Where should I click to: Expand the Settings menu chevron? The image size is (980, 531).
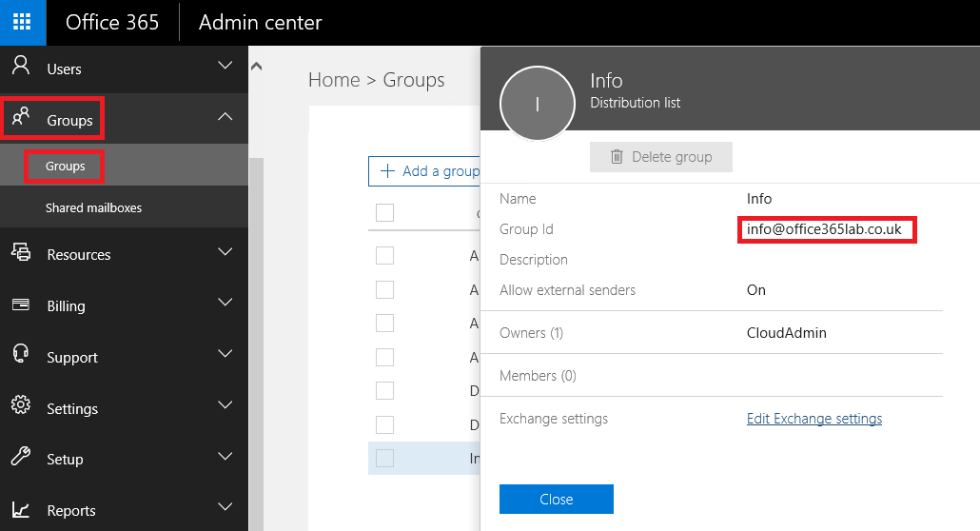click(225, 404)
